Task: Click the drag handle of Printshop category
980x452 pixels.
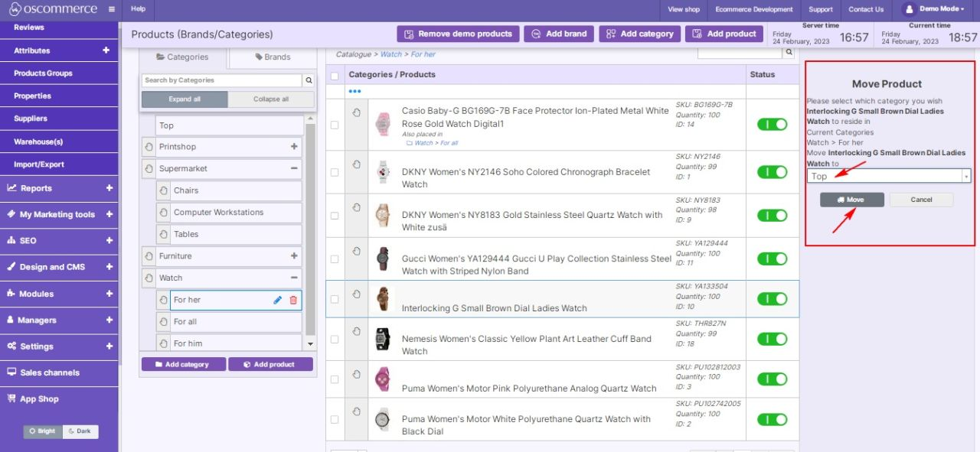Action: point(149,147)
